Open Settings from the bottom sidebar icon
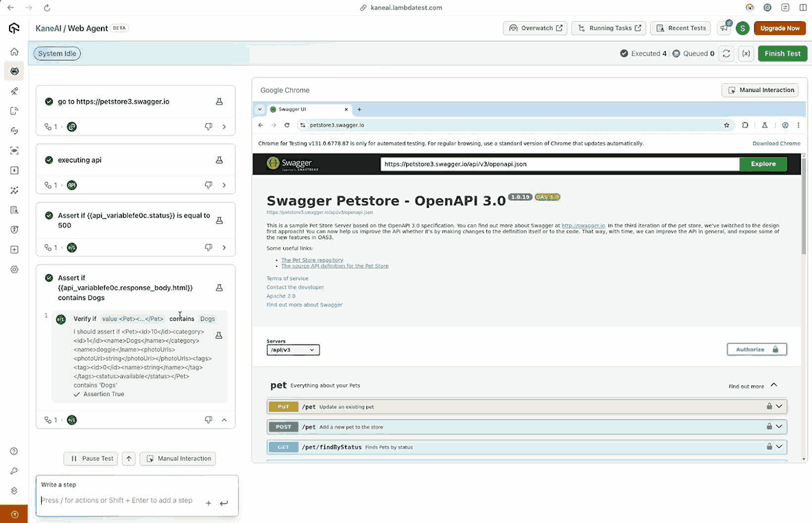812x523 pixels. pyautogui.click(x=14, y=269)
